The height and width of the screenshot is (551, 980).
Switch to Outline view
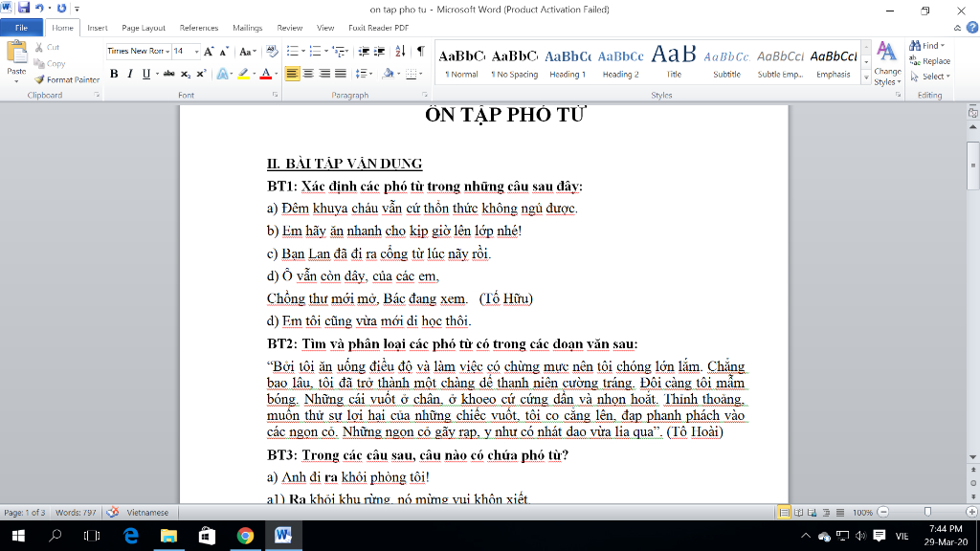coord(826,513)
